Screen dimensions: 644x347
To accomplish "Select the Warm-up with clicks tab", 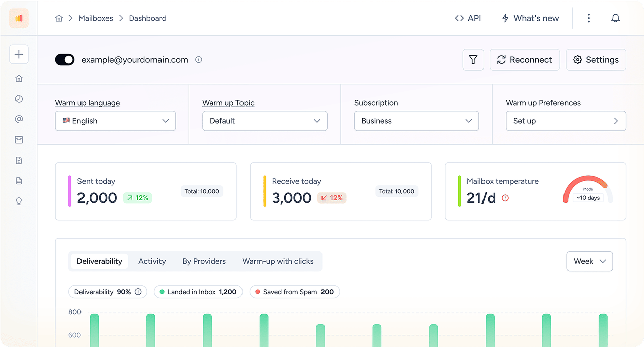I will pos(278,261).
